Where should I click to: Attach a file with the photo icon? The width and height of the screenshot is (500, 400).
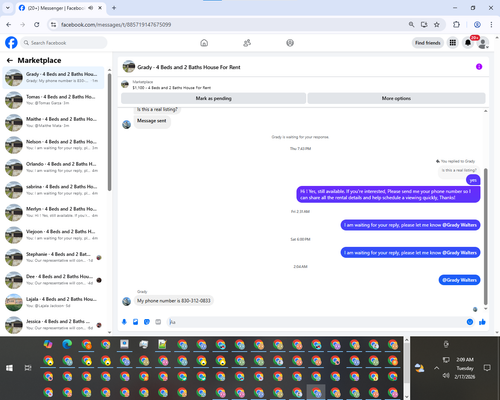point(135,322)
